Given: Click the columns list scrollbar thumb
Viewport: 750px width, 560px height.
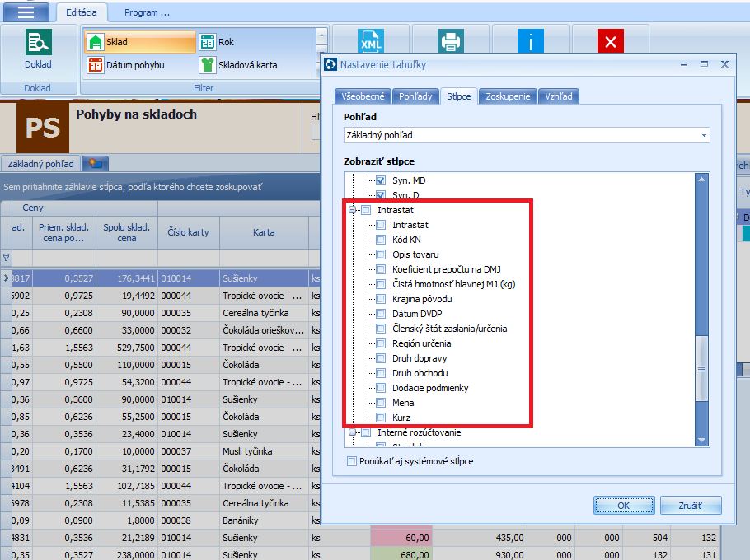Looking at the screenshot, I should (701, 368).
